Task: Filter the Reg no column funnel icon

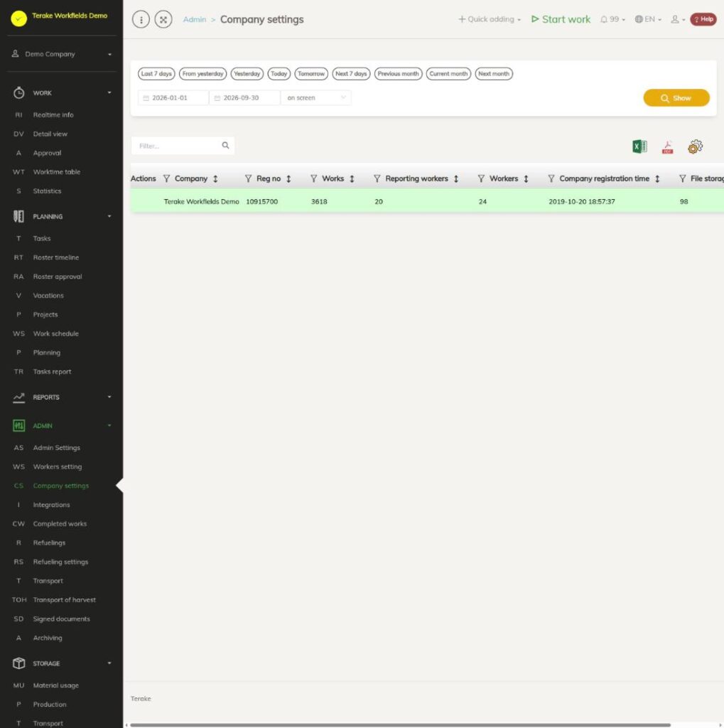Action: [x=248, y=178]
